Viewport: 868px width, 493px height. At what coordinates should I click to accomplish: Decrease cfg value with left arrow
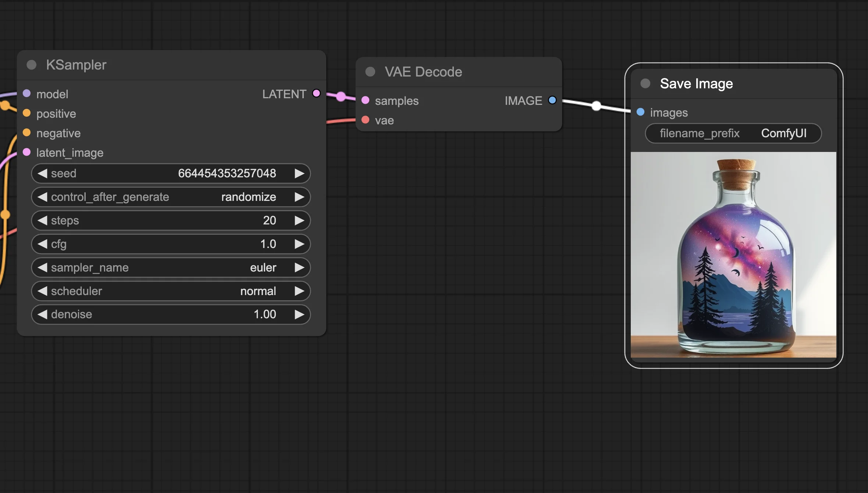[43, 244]
